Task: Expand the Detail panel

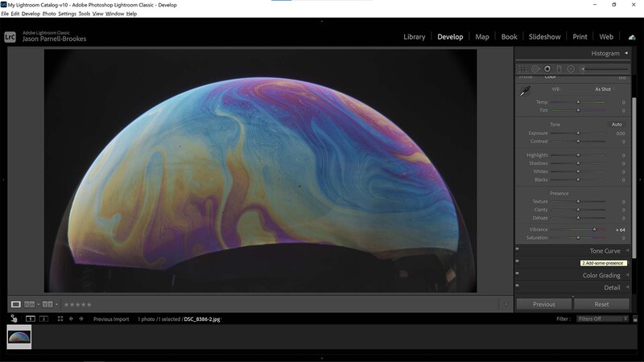Action: click(x=612, y=288)
